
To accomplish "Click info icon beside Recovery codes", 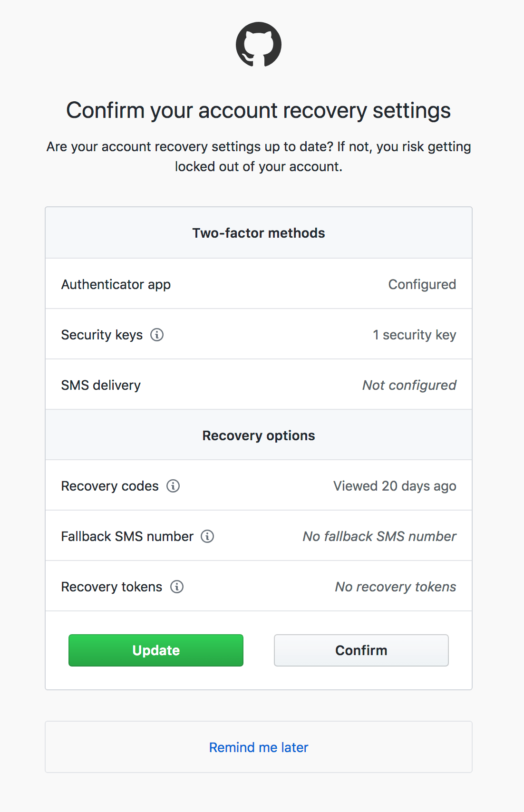I will tap(173, 486).
